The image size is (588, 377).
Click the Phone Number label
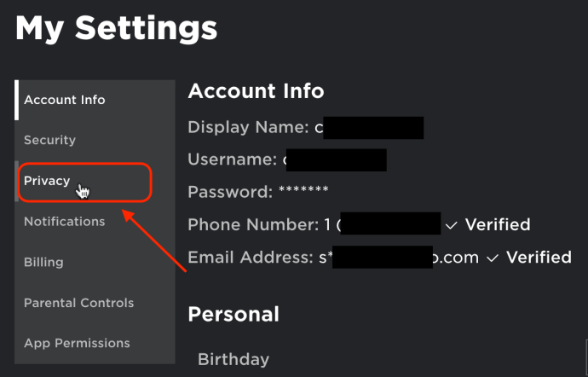[x=253, y=225]
